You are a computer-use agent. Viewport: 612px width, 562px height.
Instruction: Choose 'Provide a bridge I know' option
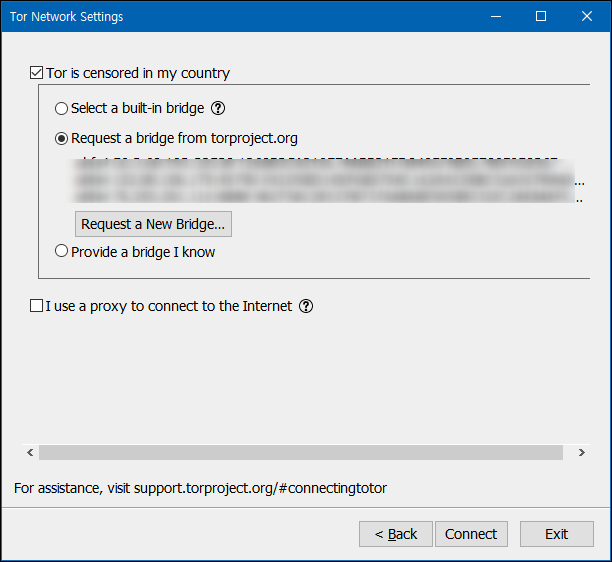[x=61, y=251]
